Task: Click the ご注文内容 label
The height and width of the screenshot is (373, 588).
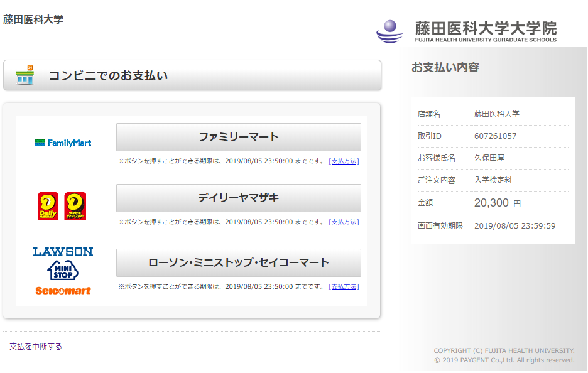Action: [x=436, y=180]
